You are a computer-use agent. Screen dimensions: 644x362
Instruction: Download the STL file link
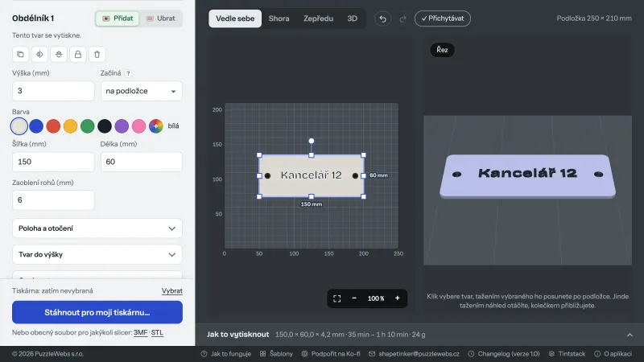coord(157,332)
